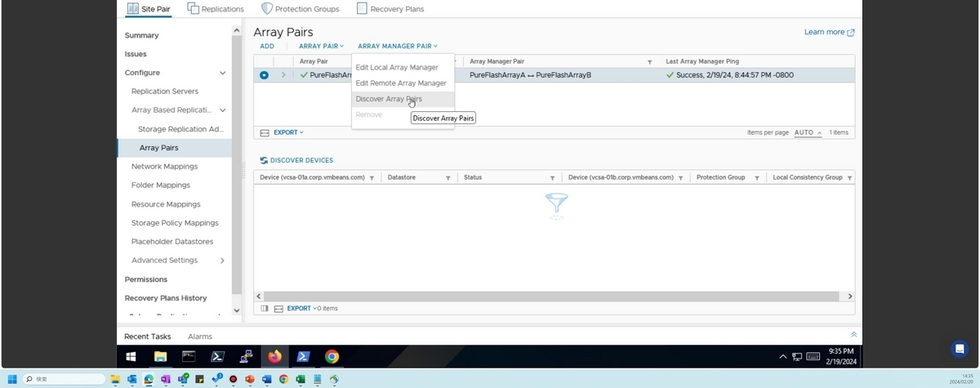Filter the Array Manager Pair column
The width and height of the screenshot is (980, 388).
(x=650, y=62)
